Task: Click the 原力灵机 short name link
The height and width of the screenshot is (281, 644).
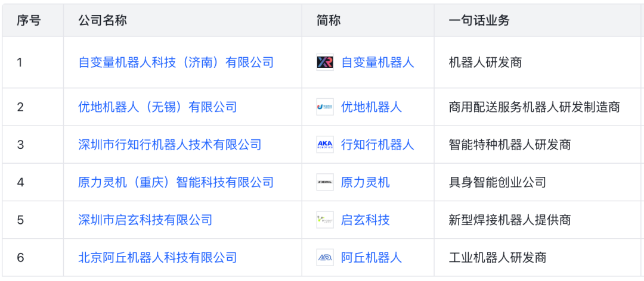Action: click(366, 182)
